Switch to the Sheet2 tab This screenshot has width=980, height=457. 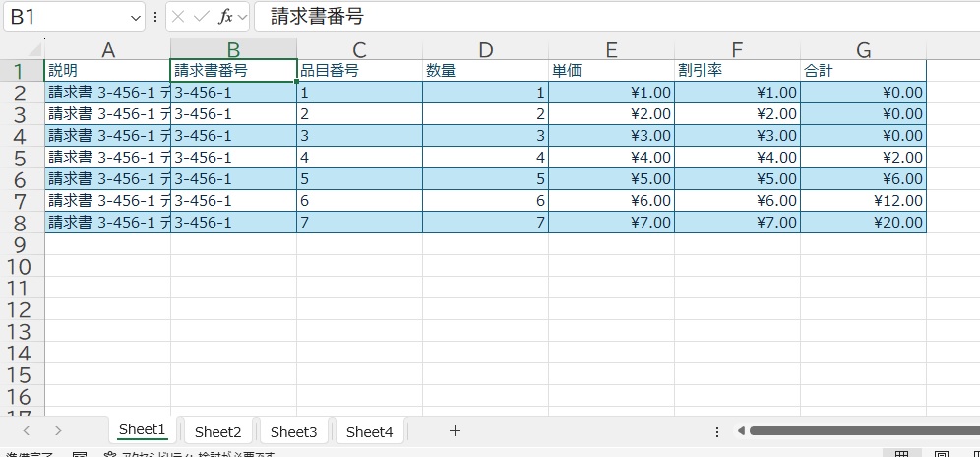pos(217,431)
